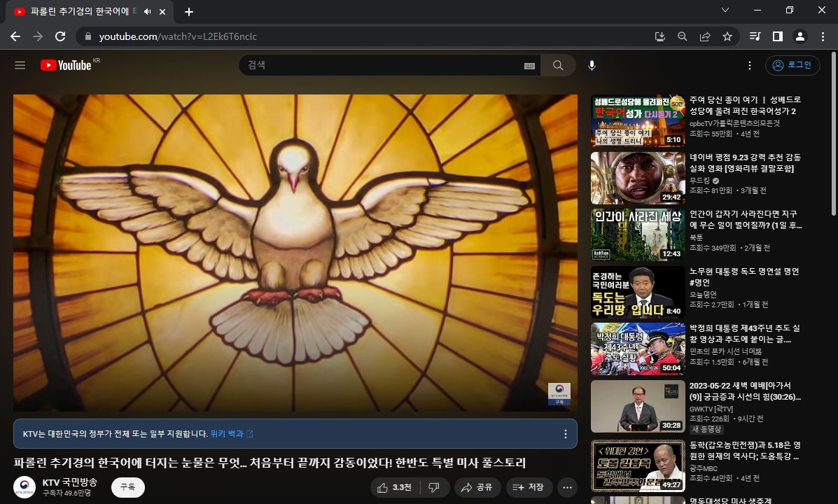Image resolution: width=838 pixels, height=504 pixels.
Task: Click title 인간이 갑자기 사라진다면
Action: coord(746,220)
